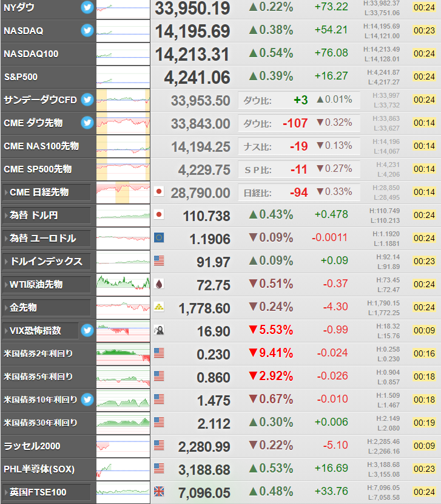Open VIX恐怖指数 mini chart

click(x=123, y=331)
